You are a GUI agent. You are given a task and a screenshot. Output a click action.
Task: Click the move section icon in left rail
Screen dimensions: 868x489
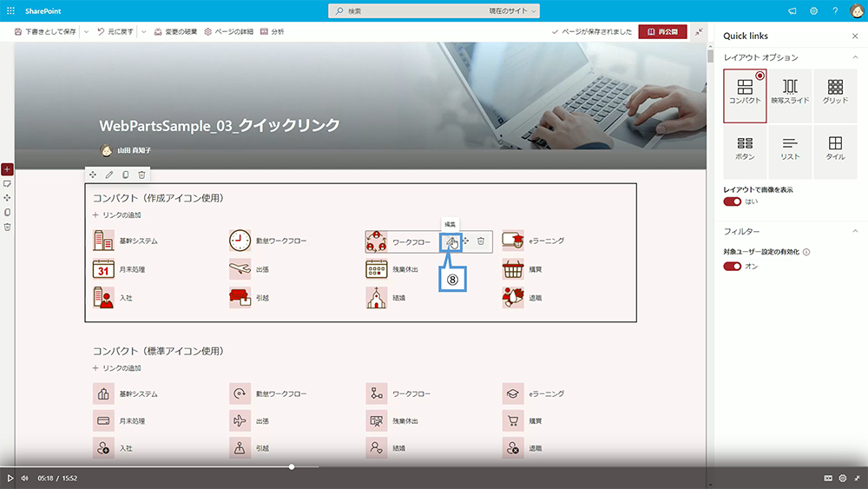(7, 198)
